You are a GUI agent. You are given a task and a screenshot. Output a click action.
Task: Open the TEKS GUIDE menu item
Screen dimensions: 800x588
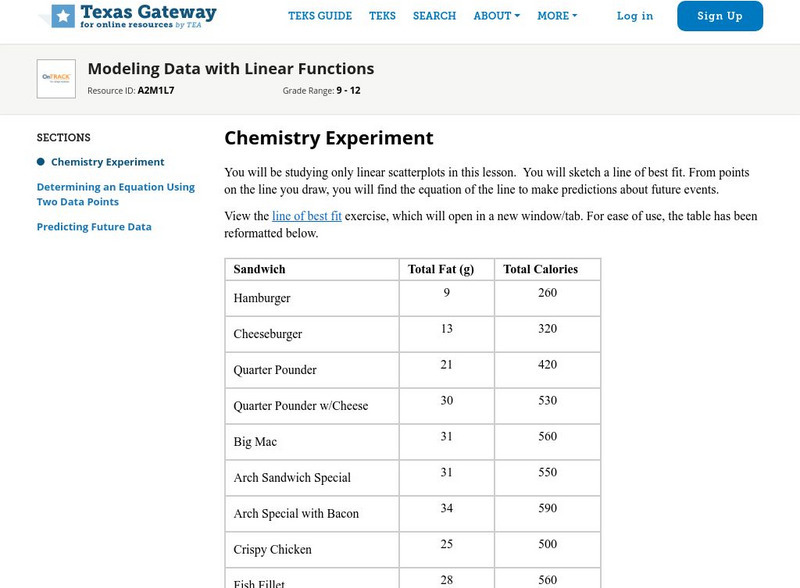320,16
